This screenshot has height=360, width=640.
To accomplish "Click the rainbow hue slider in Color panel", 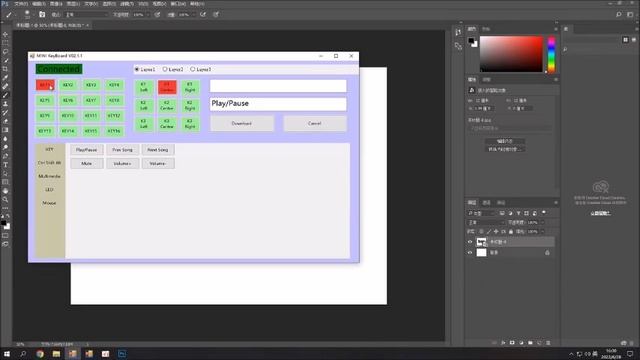I will coord(551,54).
